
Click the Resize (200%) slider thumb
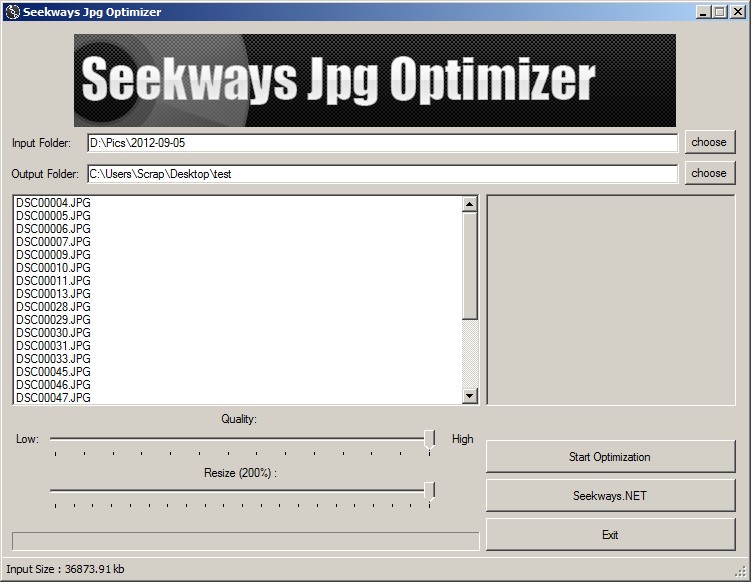430,492
